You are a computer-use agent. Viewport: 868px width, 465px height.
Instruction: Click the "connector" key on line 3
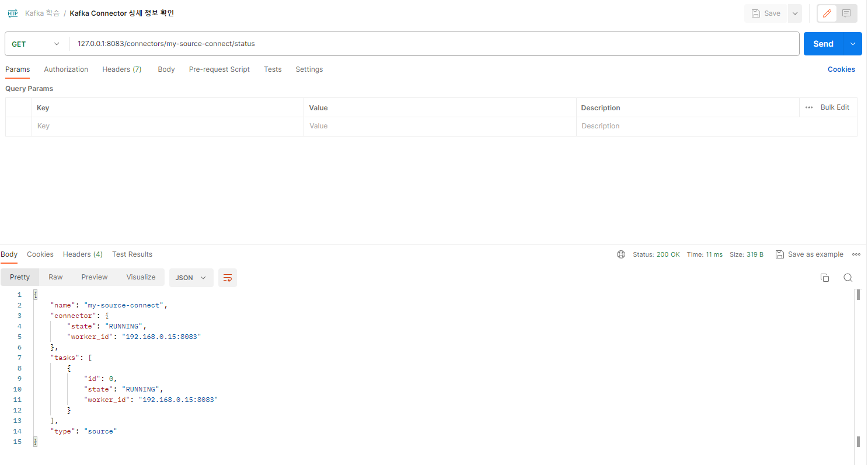pos(74,316)
